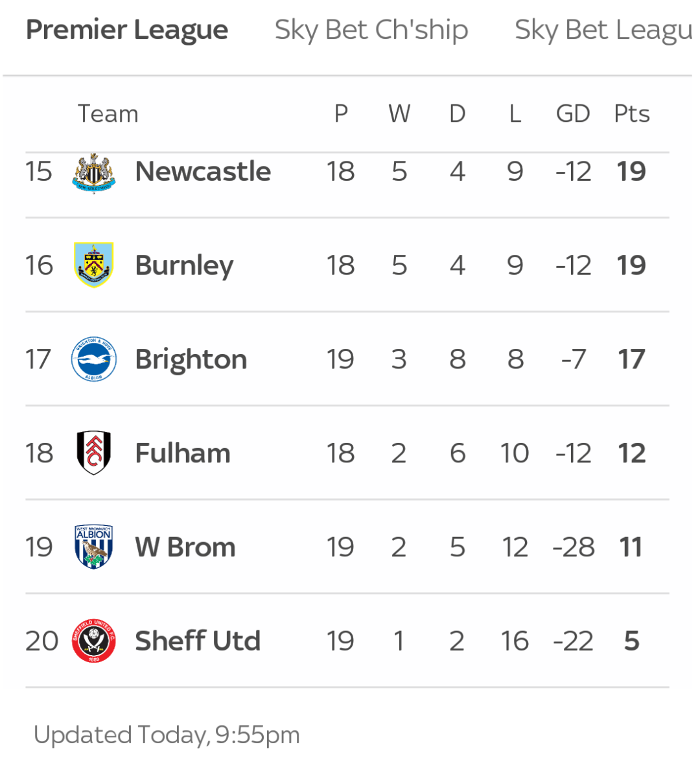Screen dimensions: 700x760
Task: Click the West Brom Albion crest
Action: point(93,547)
